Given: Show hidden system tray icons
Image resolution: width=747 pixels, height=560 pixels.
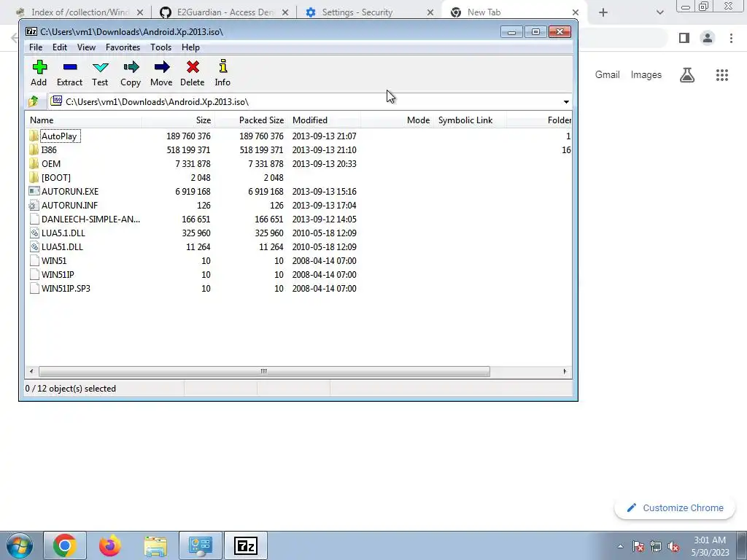Looking at the screenshot, I should pyautogui.click(x=620, y=547).
